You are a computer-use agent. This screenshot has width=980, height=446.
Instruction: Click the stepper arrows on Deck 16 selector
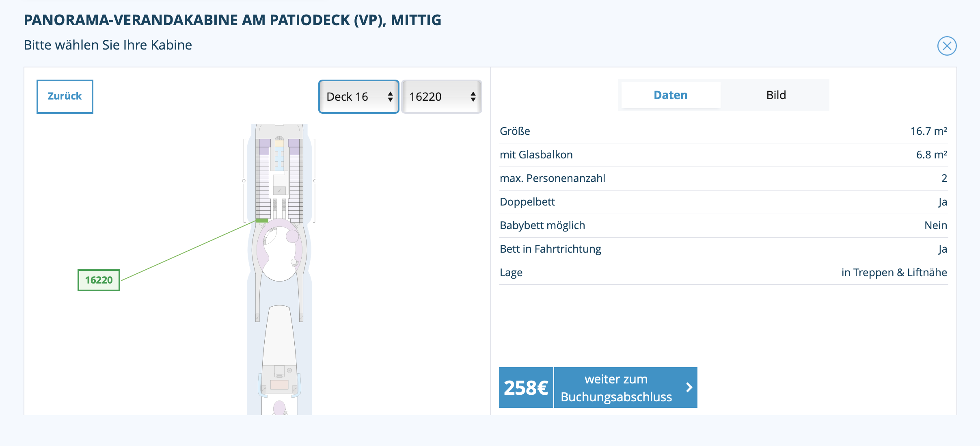[x=390, y=97]
